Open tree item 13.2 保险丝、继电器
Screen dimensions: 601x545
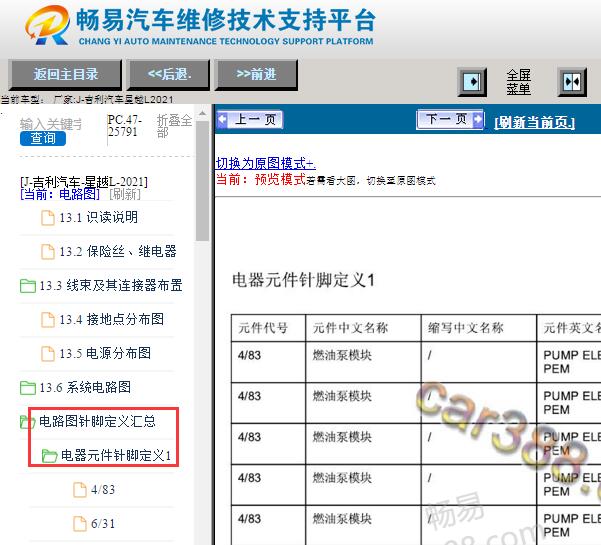click(x=118, y=252)
